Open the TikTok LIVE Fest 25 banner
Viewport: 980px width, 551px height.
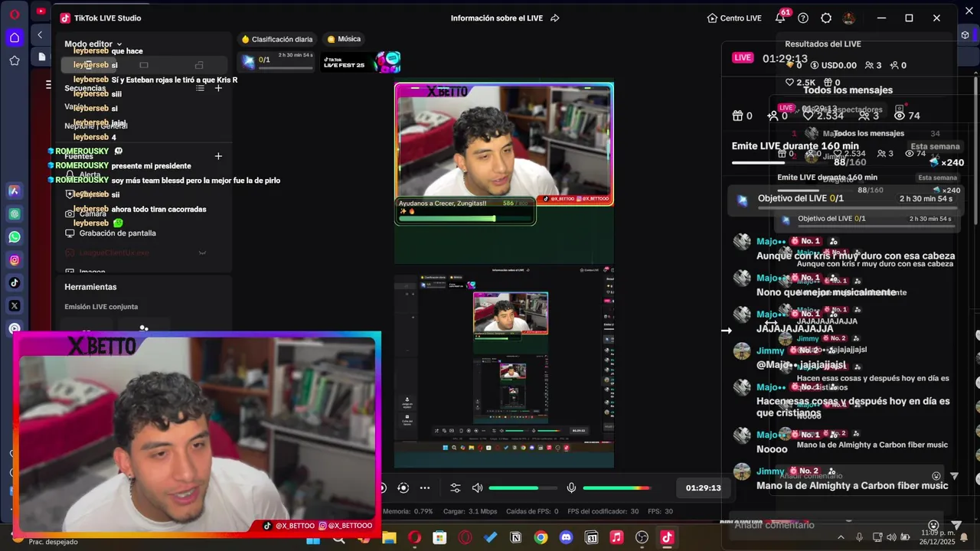(x=361, y=62)
